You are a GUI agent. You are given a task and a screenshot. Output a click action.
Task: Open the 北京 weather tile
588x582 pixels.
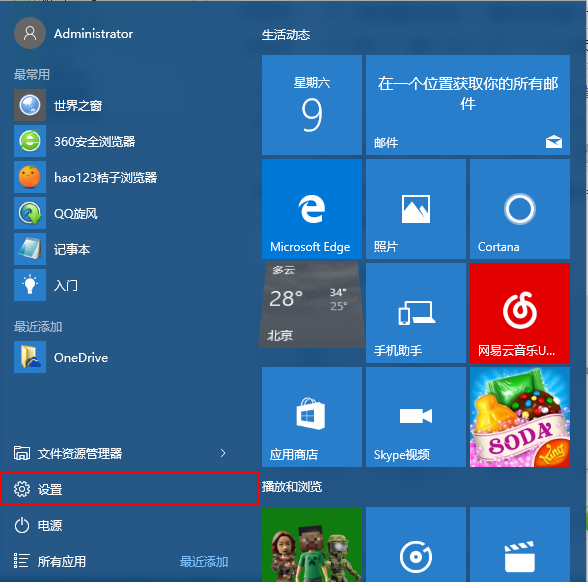coord(312,305)
